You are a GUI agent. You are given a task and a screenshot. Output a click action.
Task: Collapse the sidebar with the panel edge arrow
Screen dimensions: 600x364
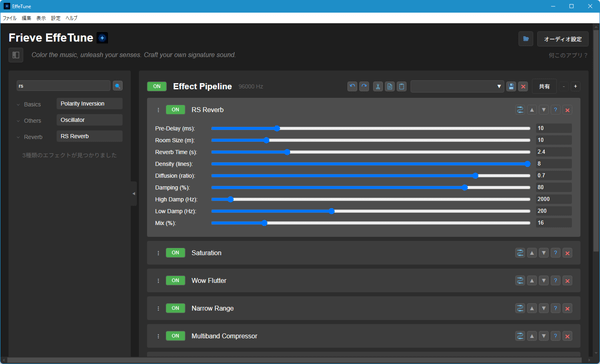click(x=134, y=194)
